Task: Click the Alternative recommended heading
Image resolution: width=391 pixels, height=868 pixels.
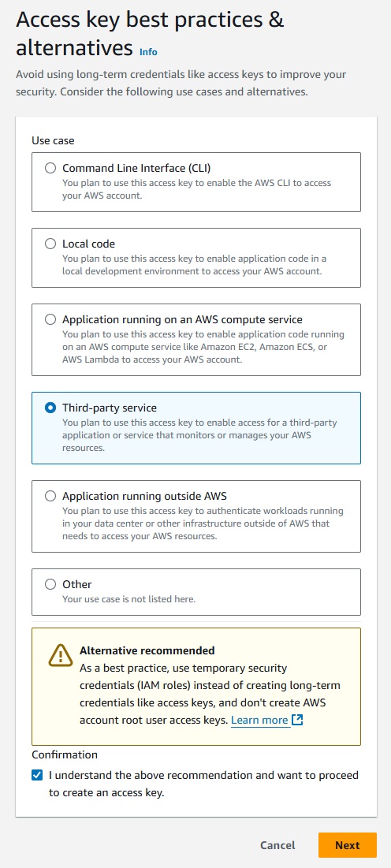Action: (147, 650)
